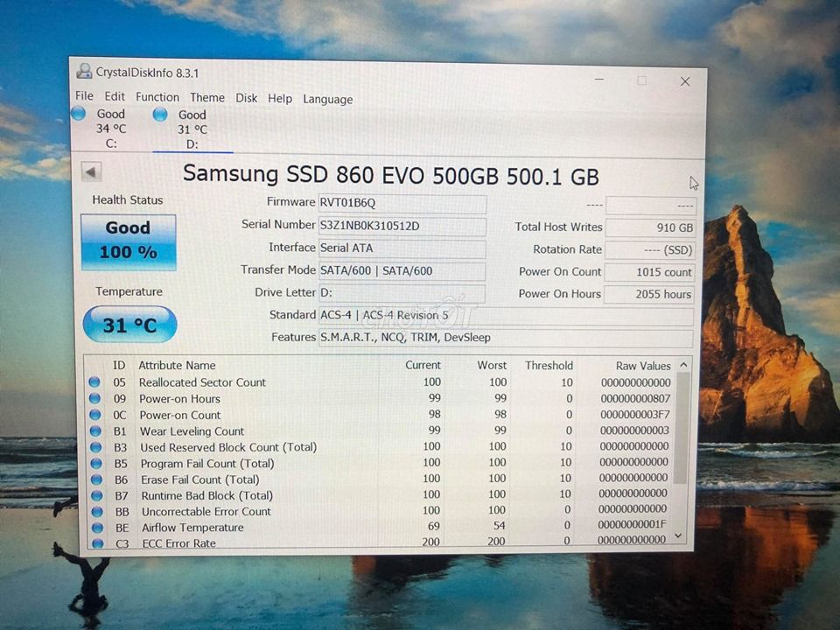Click the Current column header
The height and width of the screenshot is (630, 840).
pos(423,366)
